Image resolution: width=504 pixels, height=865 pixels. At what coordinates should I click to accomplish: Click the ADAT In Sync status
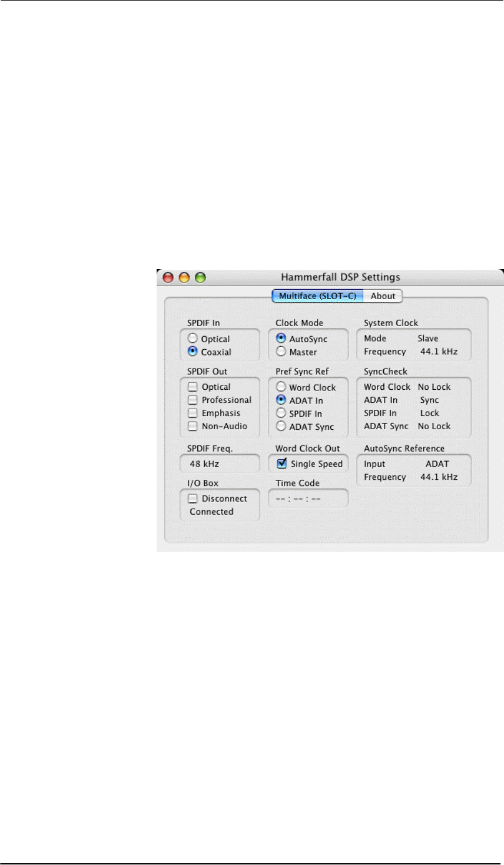click(x=429, y=400)
